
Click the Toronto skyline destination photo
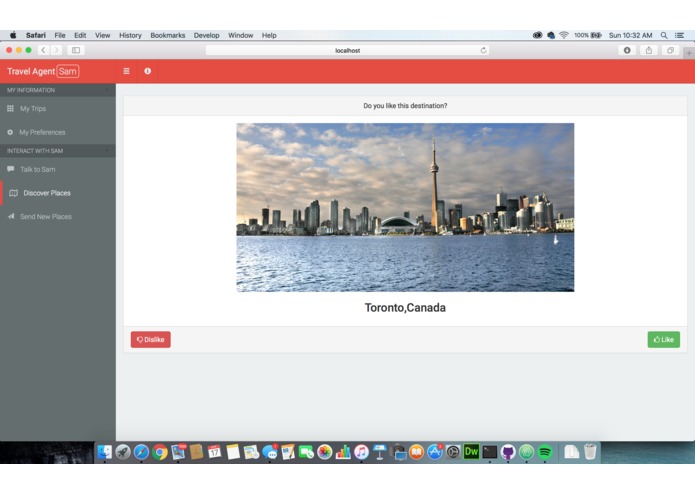point(405,207)
